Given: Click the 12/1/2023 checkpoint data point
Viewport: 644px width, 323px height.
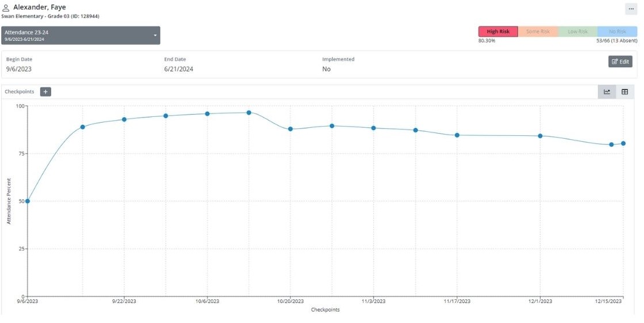Looking at the screenshot, I should (x=540, y=136).
